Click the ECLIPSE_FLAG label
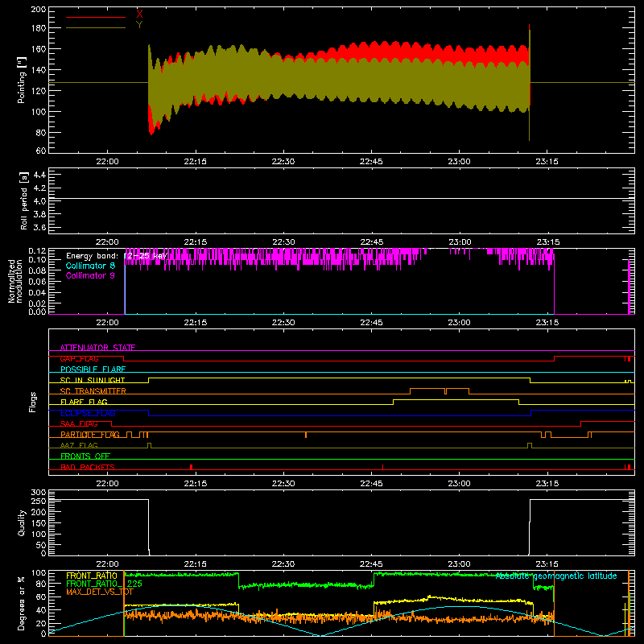The width and height of the screenshot is (644, 644). click(88, 413)
